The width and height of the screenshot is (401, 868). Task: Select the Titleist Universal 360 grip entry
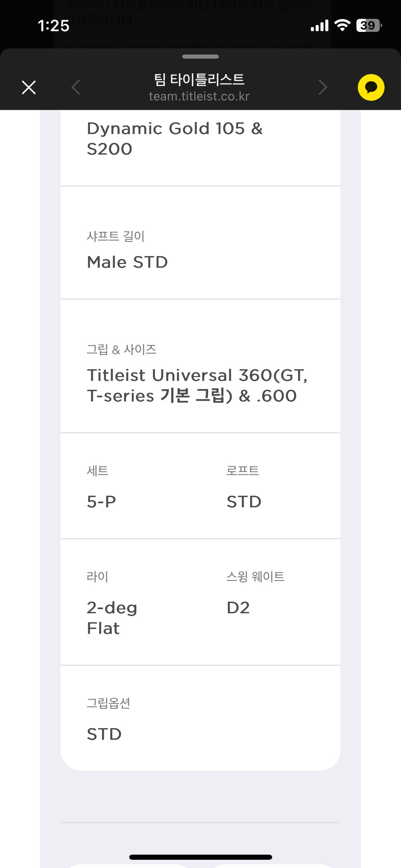click(197, 385)
